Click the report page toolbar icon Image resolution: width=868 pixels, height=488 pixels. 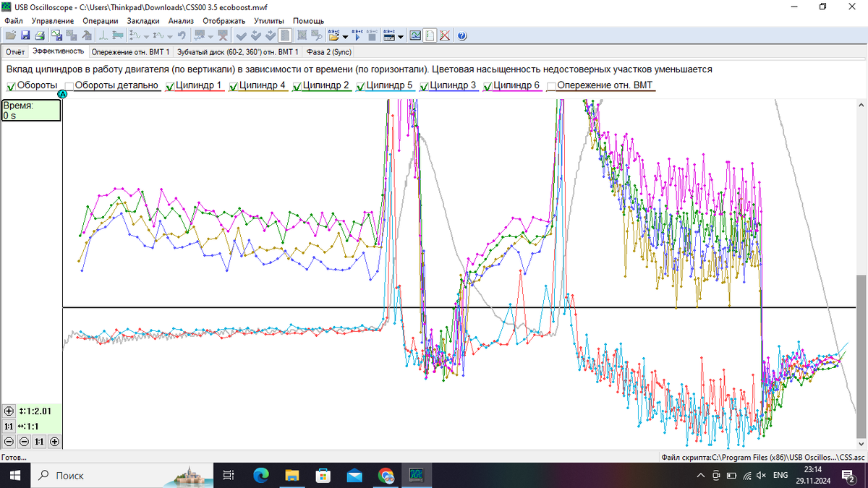(x=285, y=35)
